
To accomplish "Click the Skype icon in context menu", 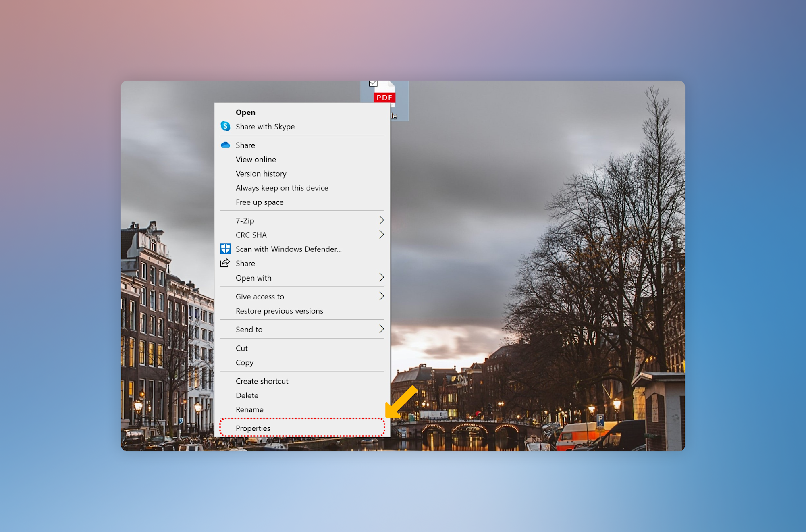I will 225,126.
